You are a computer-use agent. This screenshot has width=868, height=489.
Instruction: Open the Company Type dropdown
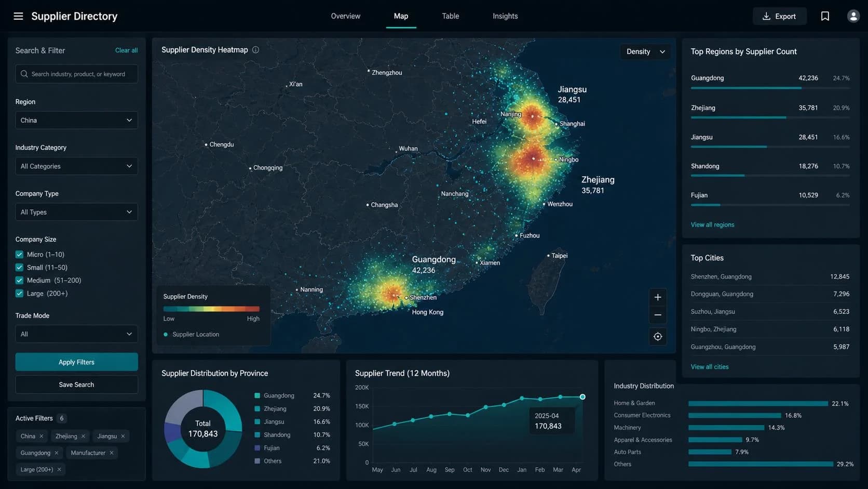pos(76,212)
